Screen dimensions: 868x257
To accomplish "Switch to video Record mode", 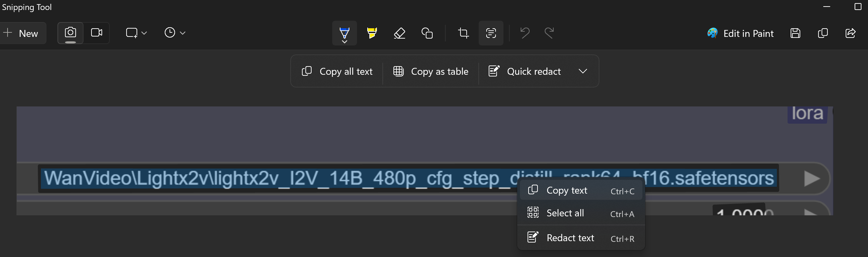I will point(97,33).
